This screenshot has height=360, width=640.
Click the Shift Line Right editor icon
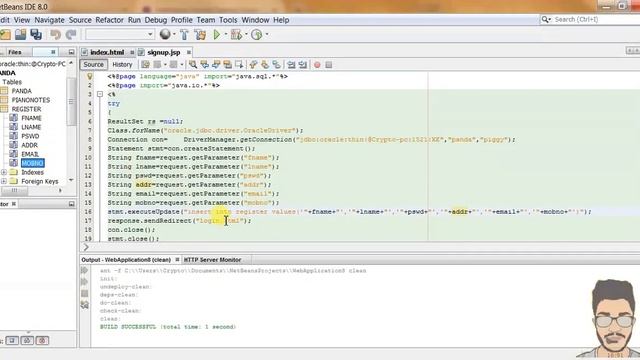click(x=302, y=64)
